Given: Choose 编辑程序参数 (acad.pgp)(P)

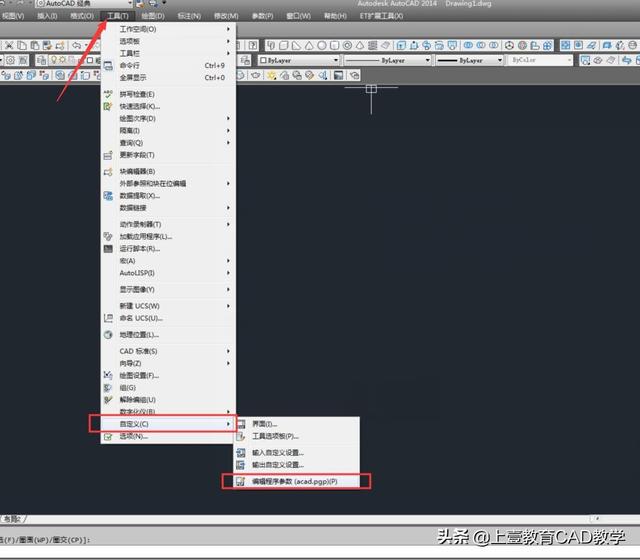Looking at the screenshot, I should coord(297,481).
